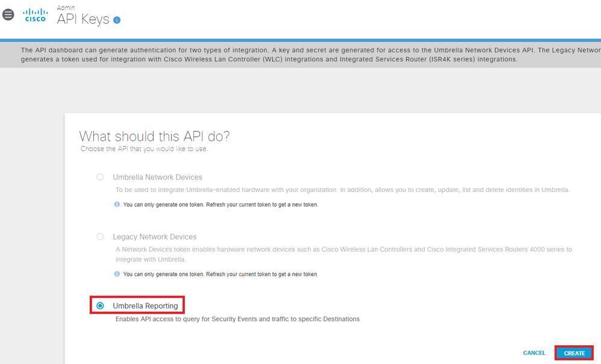Click the CANCEL link

pyautogui.click(x=534, y=353)
